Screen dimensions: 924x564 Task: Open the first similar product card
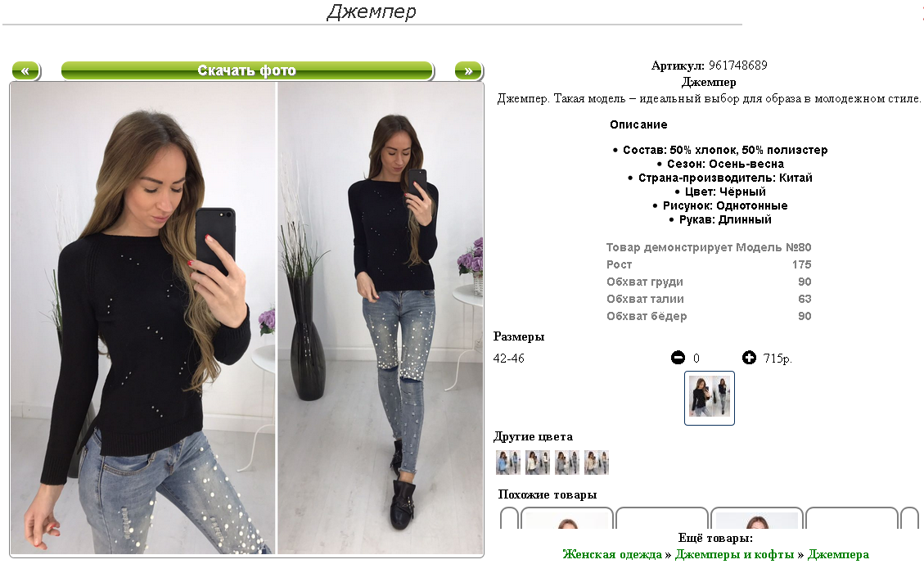tap(567, 518)
